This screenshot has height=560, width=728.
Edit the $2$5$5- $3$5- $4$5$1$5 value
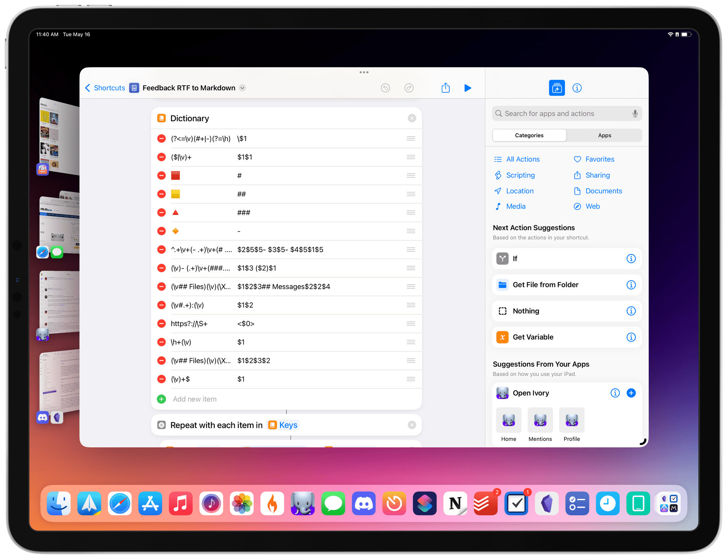[x=280, y=249]
